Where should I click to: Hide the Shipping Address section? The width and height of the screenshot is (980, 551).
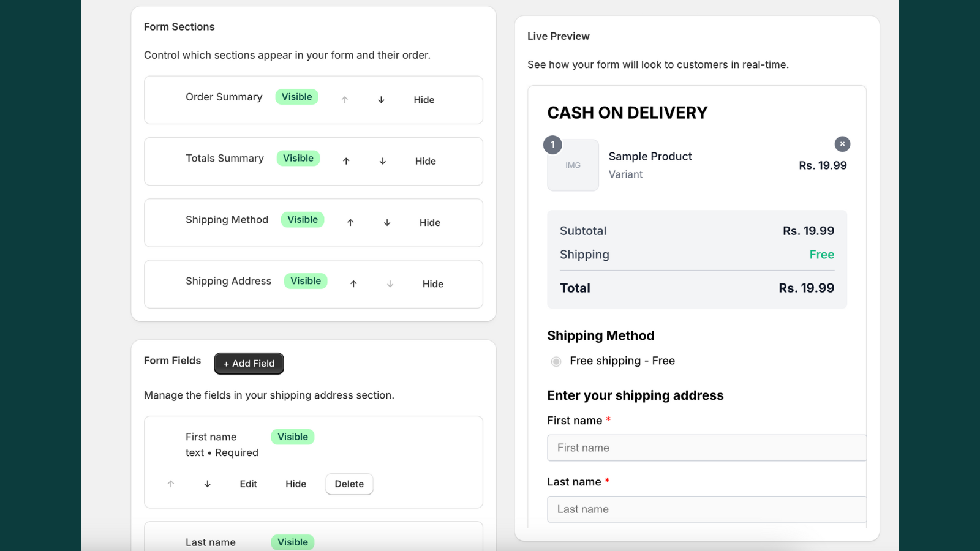(x=433, y=284)
